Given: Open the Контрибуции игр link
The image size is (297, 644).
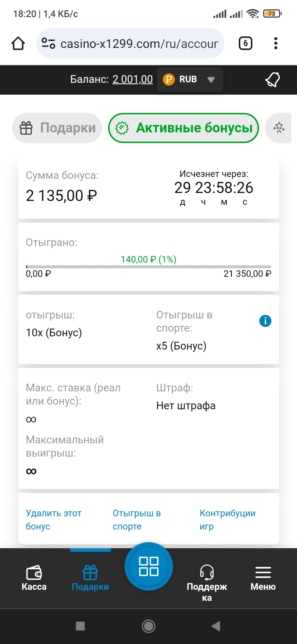Looking at the screenshot, I should pyautogui.click(x=227, y=520).
